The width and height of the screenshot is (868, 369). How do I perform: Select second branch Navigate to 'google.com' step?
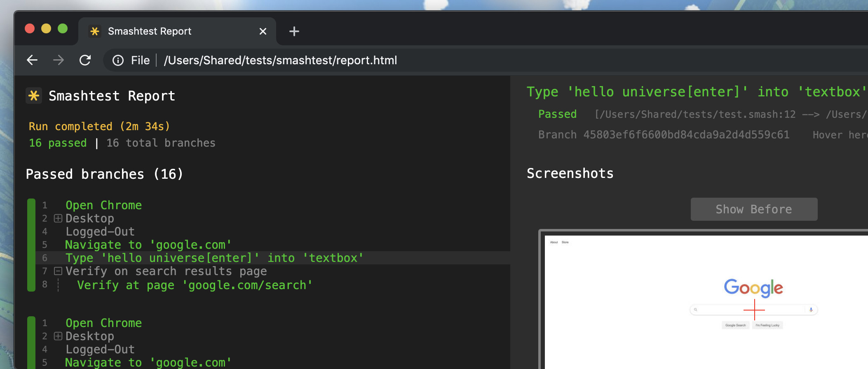click(x=148, y=362)
